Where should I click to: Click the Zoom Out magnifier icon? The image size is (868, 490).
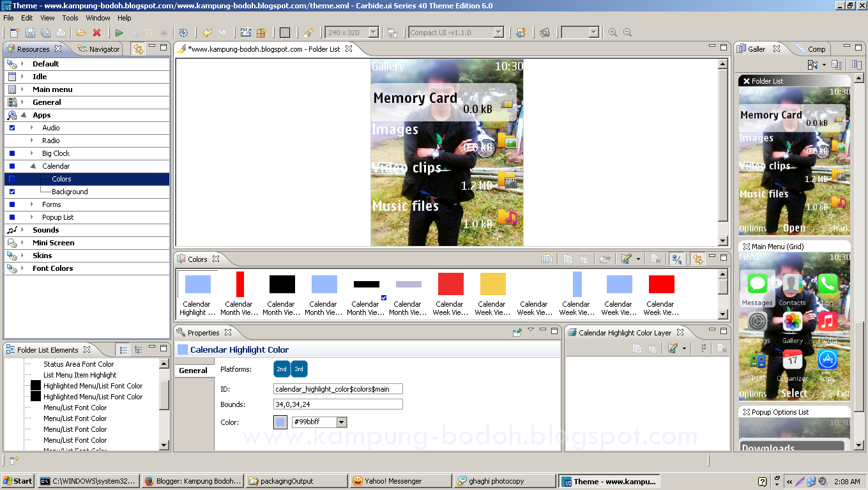click(x=628, y=33)
